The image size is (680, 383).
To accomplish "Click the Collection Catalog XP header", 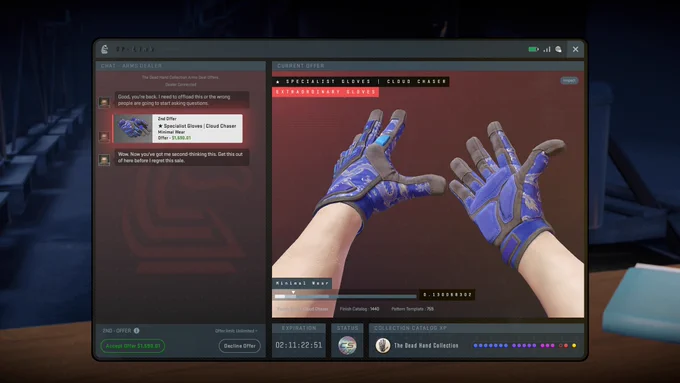I will (x=476, y=328).
